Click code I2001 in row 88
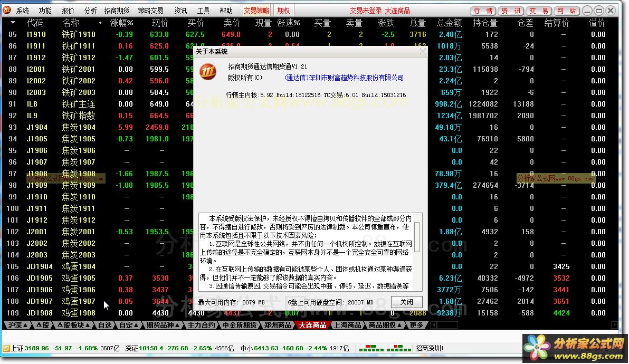The height and width of the screenshot is (364, 629). tap(36, 69)
